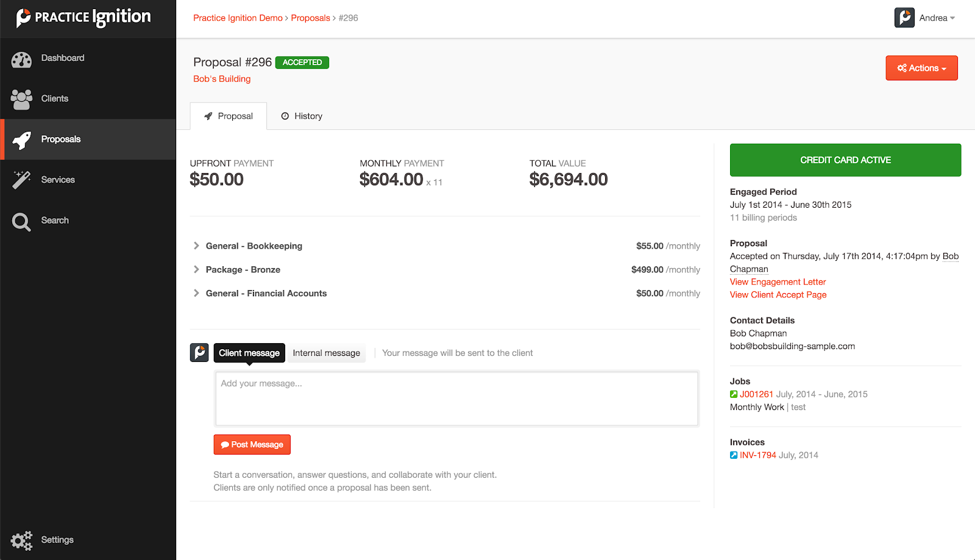This screenshot has height=560, width=975.
Task: Select the Proposals rocket icon
Action: (x=22, y=140)
